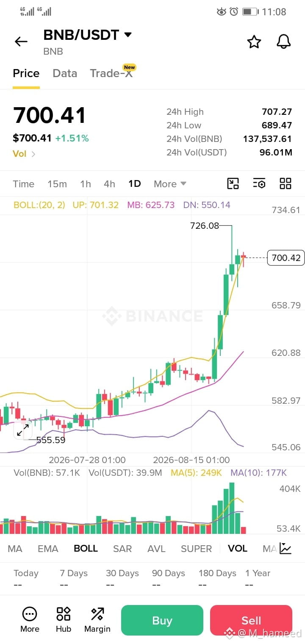This screenshot has width=305, height=644.
Task: Enable the MA indicator
Action: [x=15, y=549]
